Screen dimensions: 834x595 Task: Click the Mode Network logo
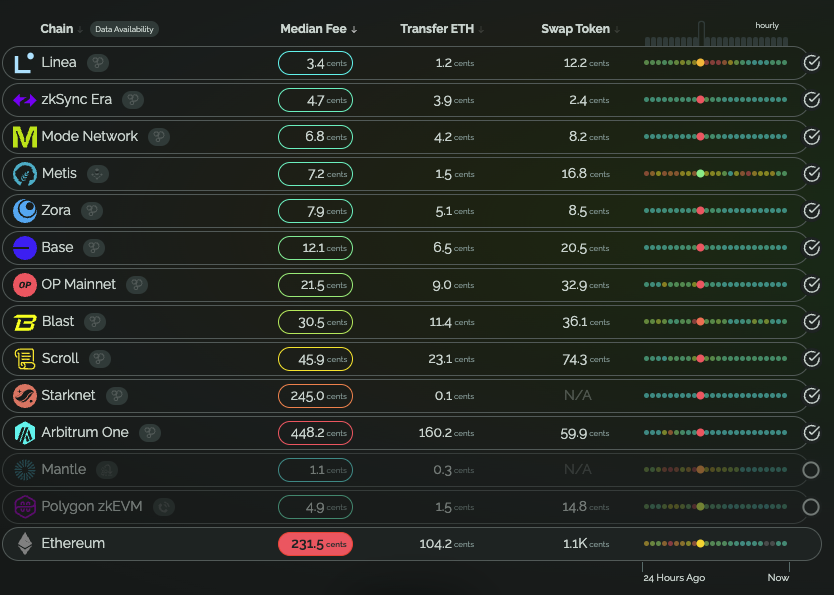(24, 137)
